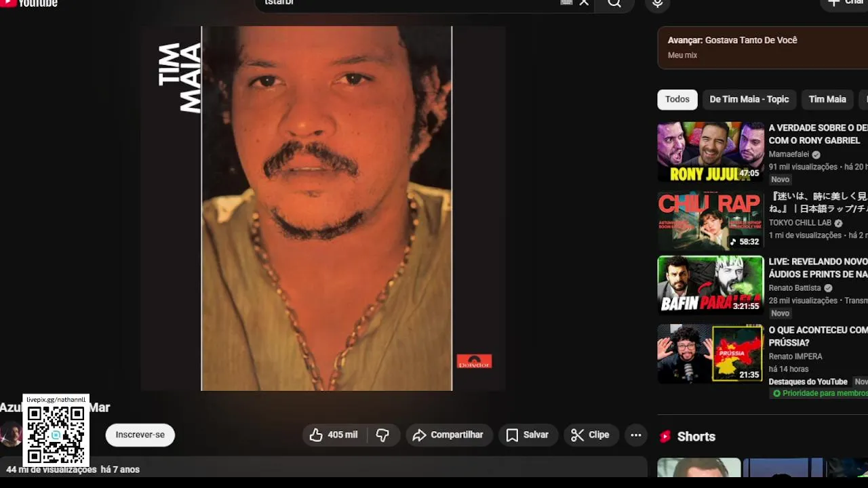The width and height of the screenshot is (868, 488).
Task: Click the views count há 7 anos
Action: (73, 470)
